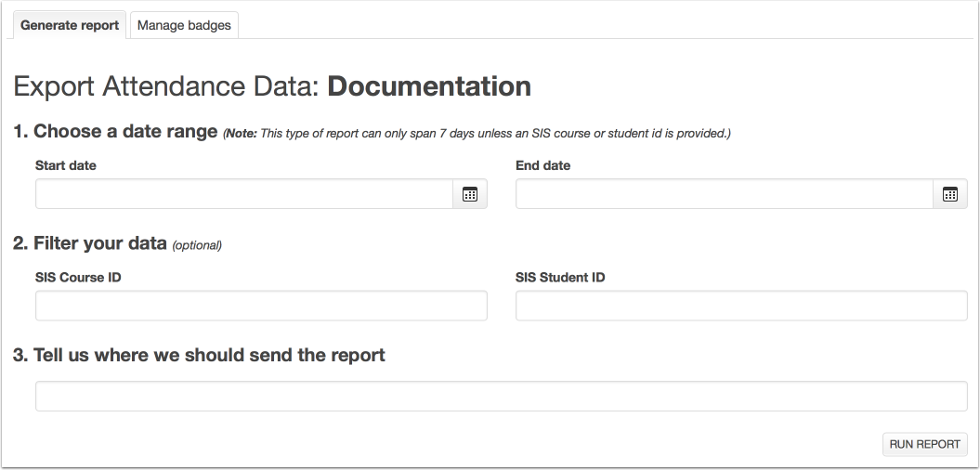Select the Generate report tab
This screenshot has height=470, width=980.
[70, 25]
